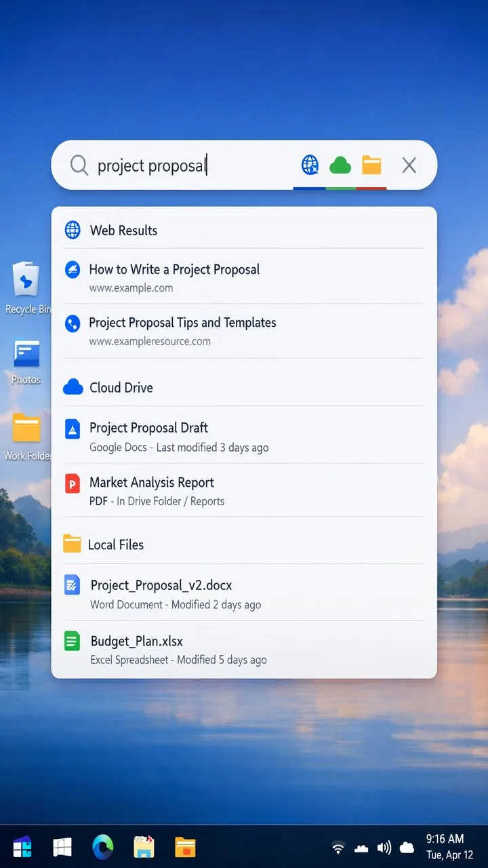The image size is (488, 868).
Task: Toggle the web globe search filter
Action: click(x=310, y=165)
